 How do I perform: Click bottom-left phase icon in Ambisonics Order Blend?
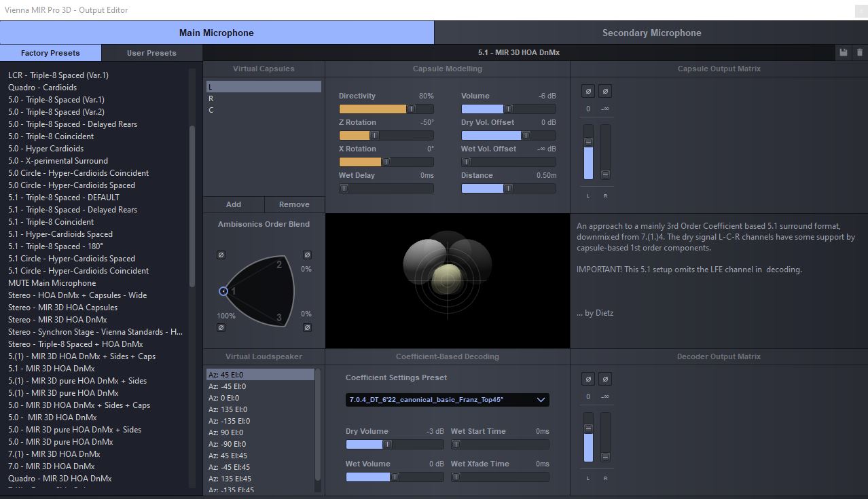click(x=221, y=328)
